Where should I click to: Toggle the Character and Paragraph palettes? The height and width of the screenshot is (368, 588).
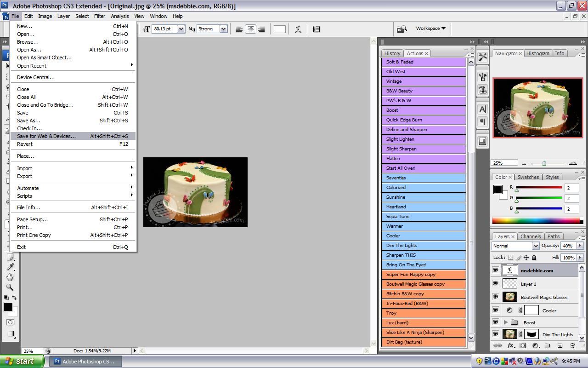click(317, 29)
